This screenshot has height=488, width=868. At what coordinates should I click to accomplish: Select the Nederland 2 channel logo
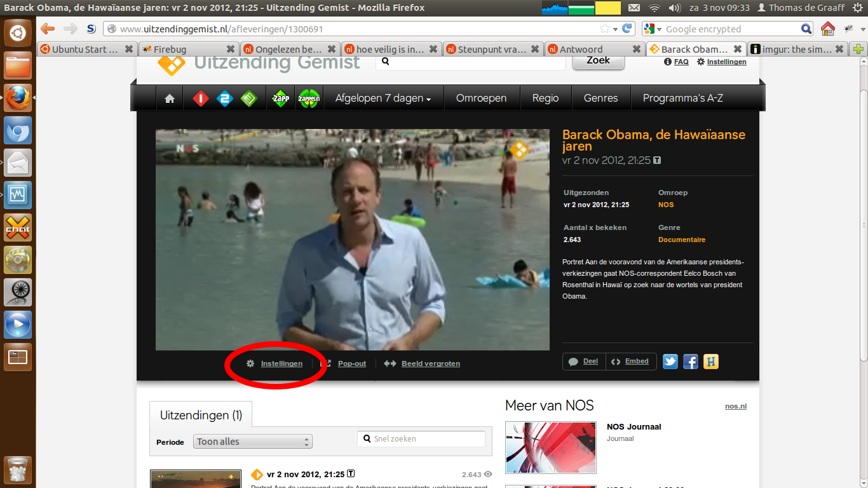click(225, 98)
